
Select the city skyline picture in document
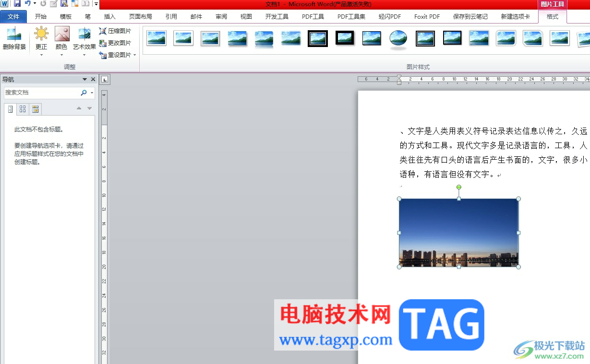click(x=458, y=233)
